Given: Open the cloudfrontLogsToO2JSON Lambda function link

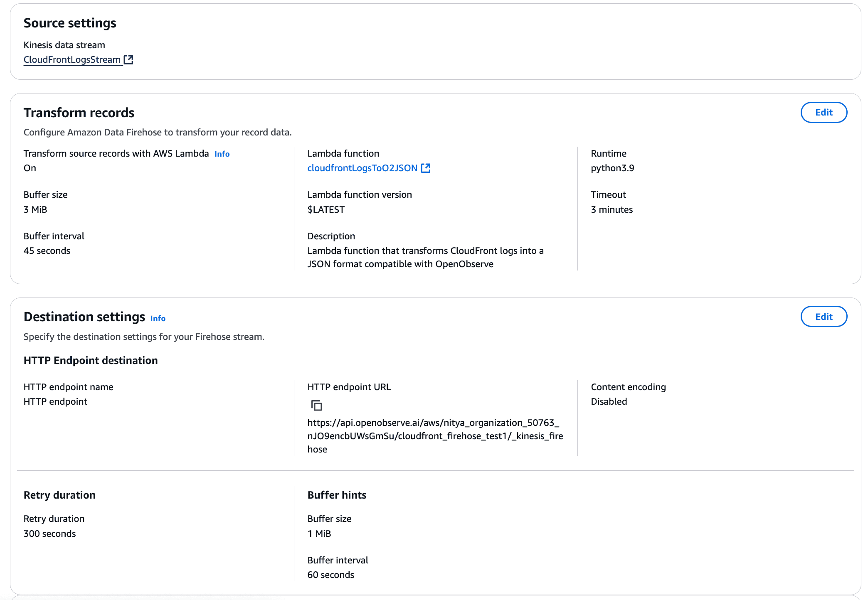Looking at the screenshot, I should [362, 168].
